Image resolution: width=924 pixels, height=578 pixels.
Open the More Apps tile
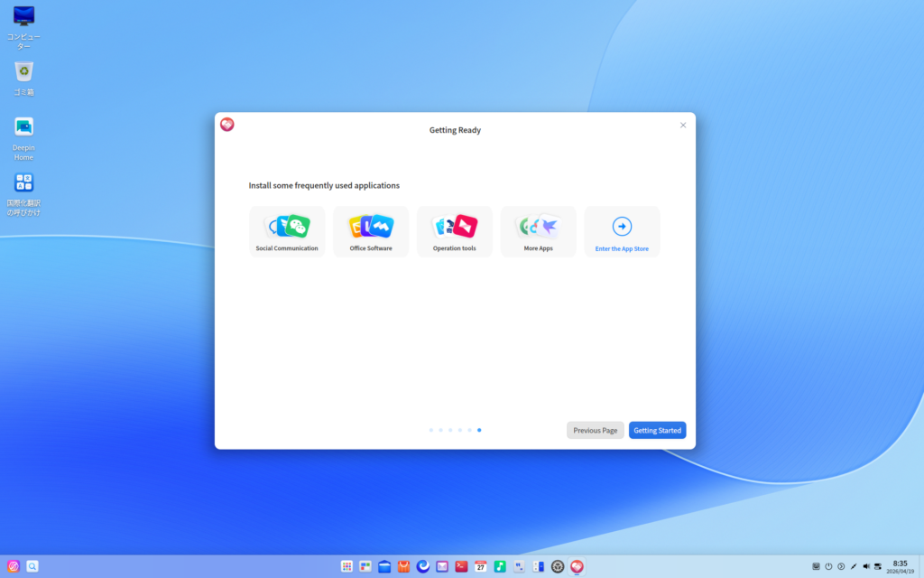[539, 231]
